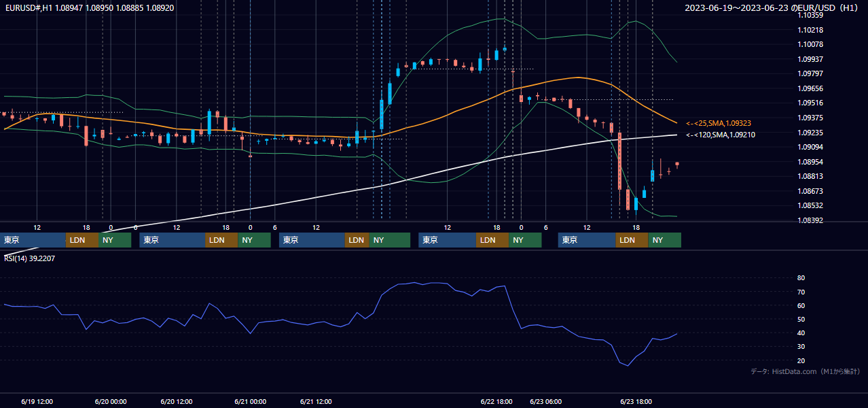Select the 6/23 18:00 date label

pos(636,401)
